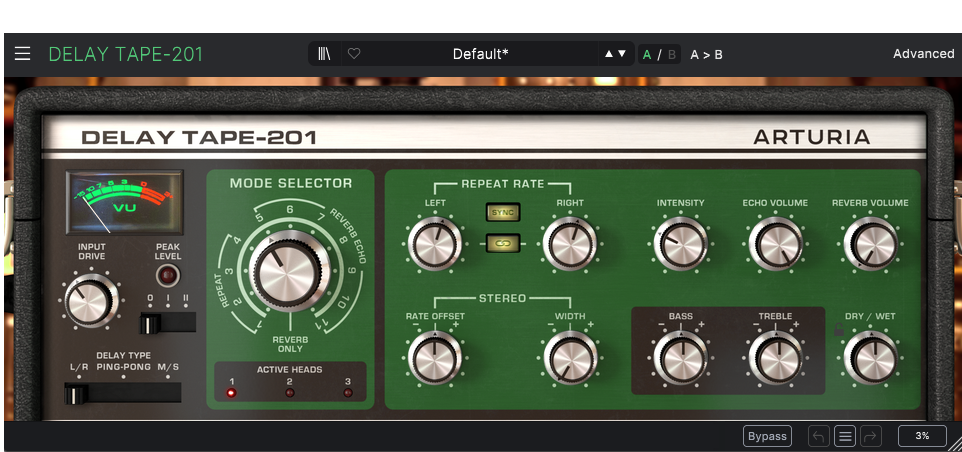Image resolution: width=962 pixels, height=452 pixels.
Task: Select next preset with down arrow
Action: pos(622,54)
